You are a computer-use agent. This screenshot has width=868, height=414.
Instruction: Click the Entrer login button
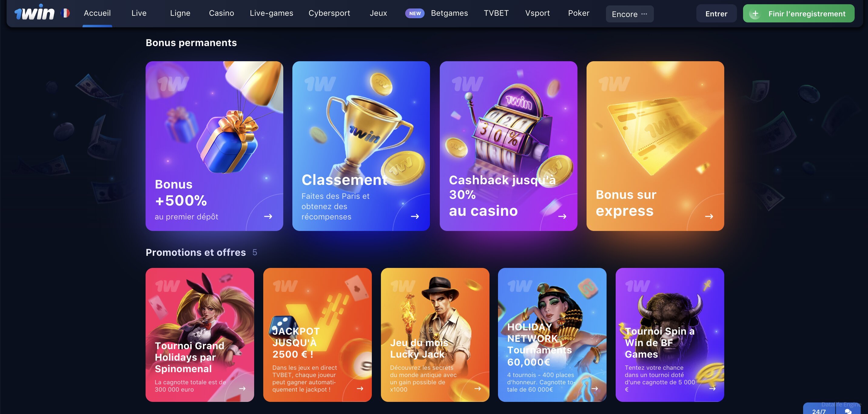coord(716,13)
